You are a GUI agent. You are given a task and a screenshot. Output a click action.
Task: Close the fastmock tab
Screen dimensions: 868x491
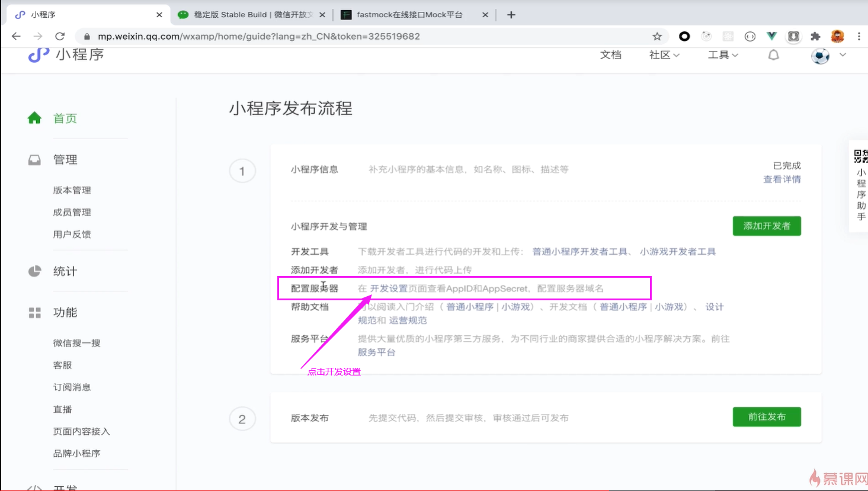coord(485,15)
